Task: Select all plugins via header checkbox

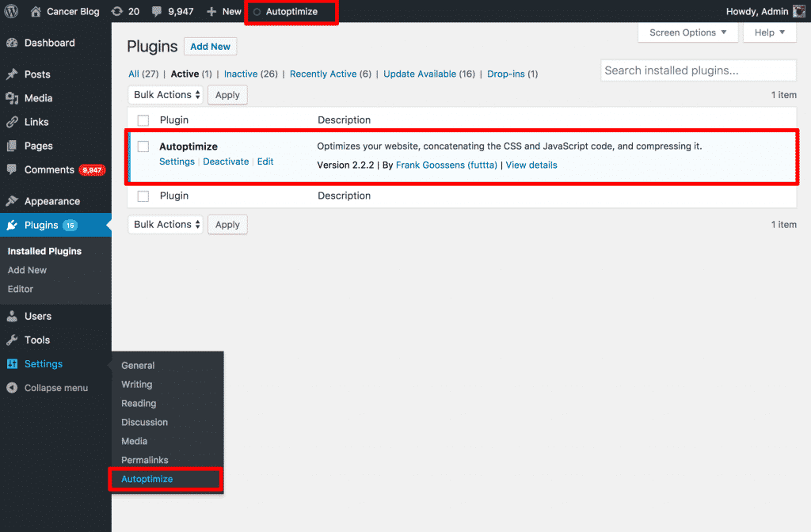Action: 143,120
